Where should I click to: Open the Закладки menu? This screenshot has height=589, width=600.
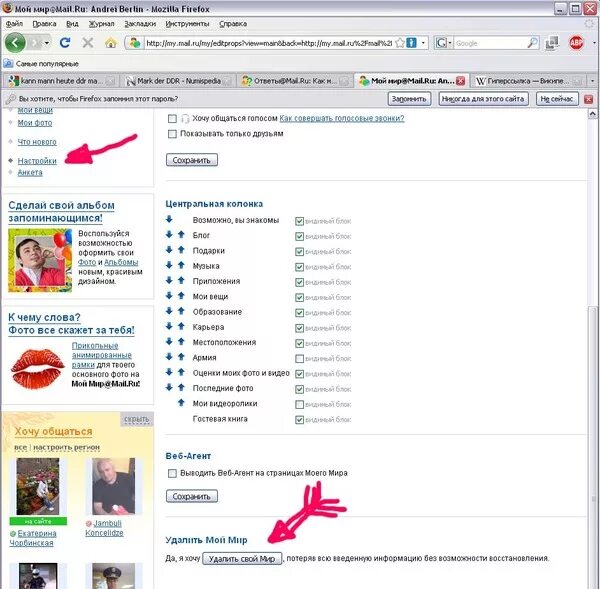pos(140,24)
